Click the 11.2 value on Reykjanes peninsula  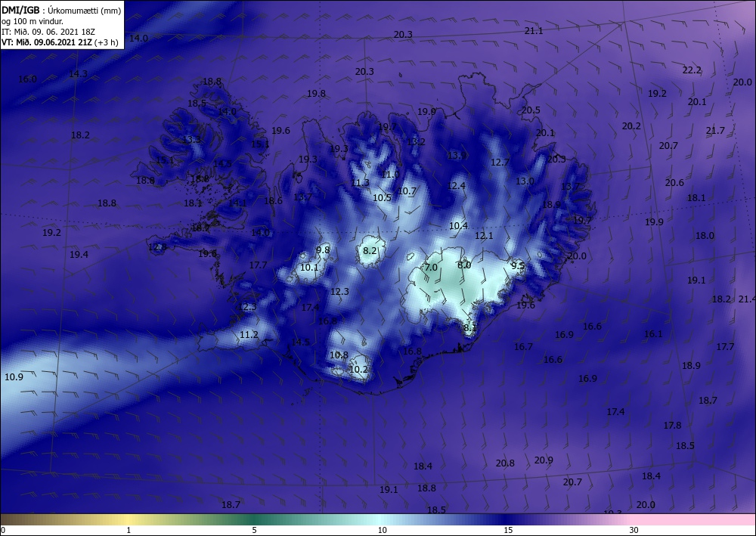(249, 334)
